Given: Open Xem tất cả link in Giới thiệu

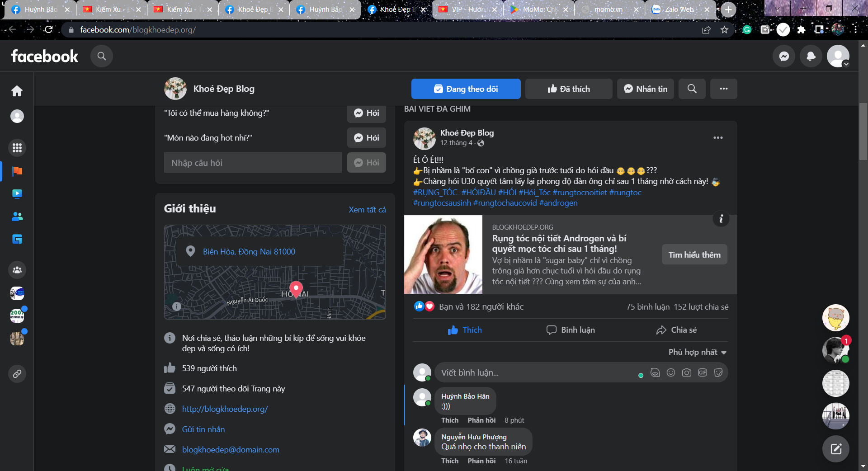Looking at the screenshot, I should 367,210.
